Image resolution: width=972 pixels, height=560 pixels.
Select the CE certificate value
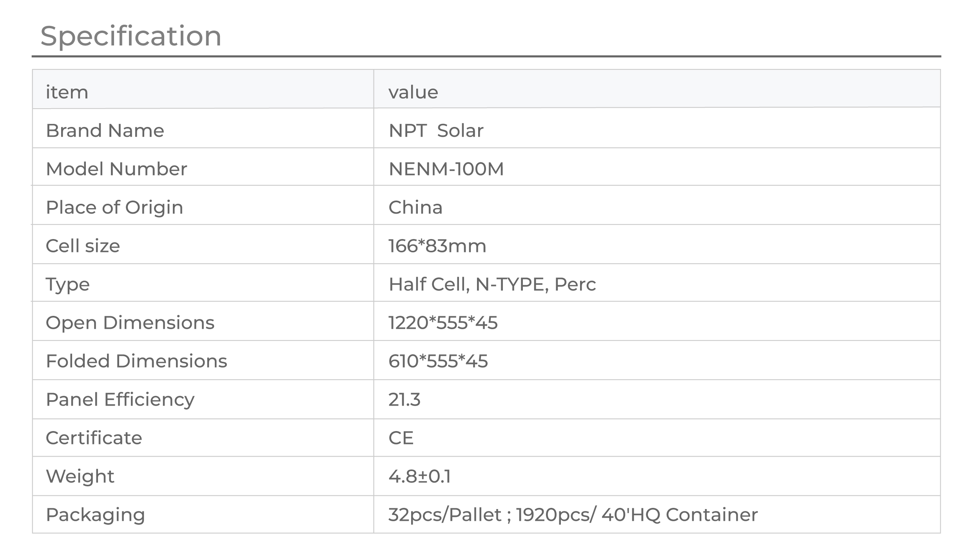(401, 438)
